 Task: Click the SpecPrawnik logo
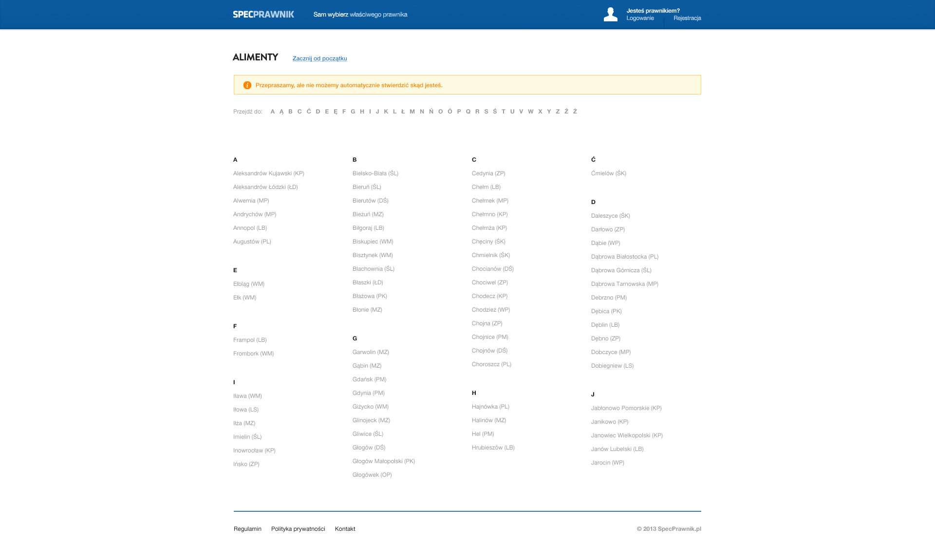click(263, 15)
